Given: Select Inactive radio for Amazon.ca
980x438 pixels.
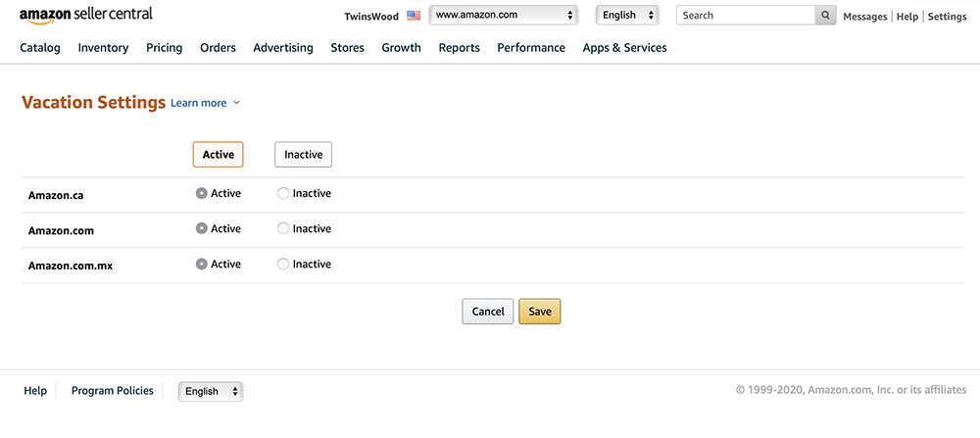Looking at the screenshot, I should click(283, 194).
